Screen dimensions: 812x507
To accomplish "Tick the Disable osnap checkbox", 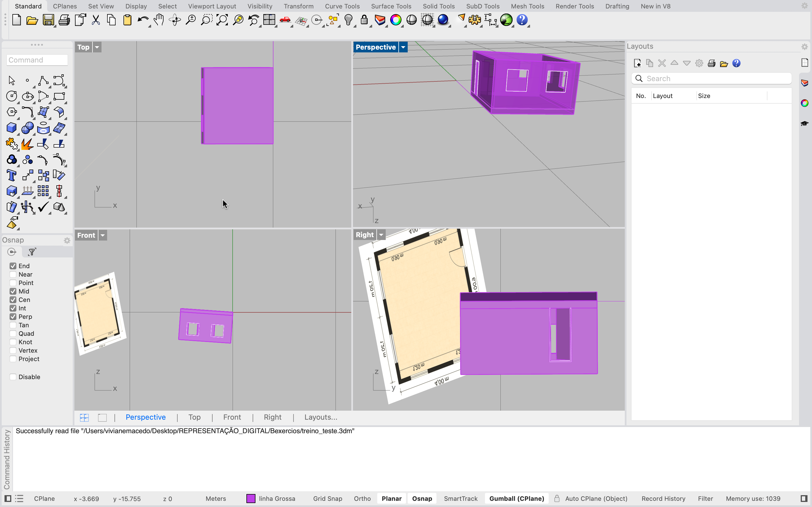I will click(x=13, y=377).
